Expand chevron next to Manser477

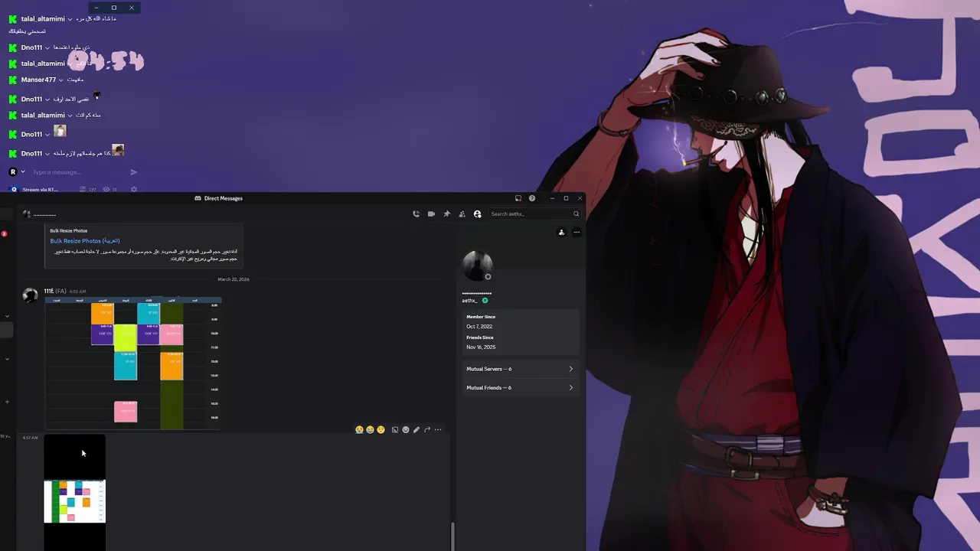[61, 80]
